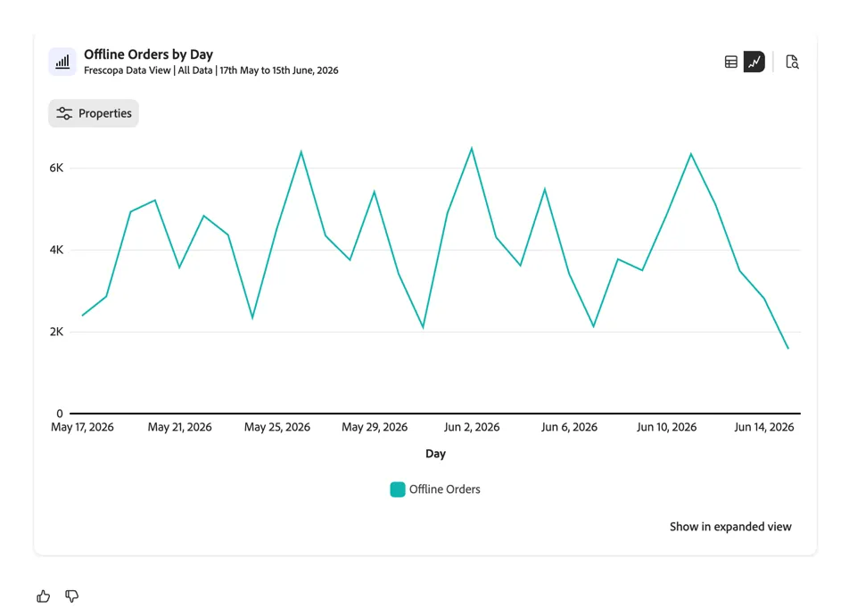Click the bar chart icon beside the title
Screen dimensions: 849x616
pyautogui.click(x=62, y=62)
